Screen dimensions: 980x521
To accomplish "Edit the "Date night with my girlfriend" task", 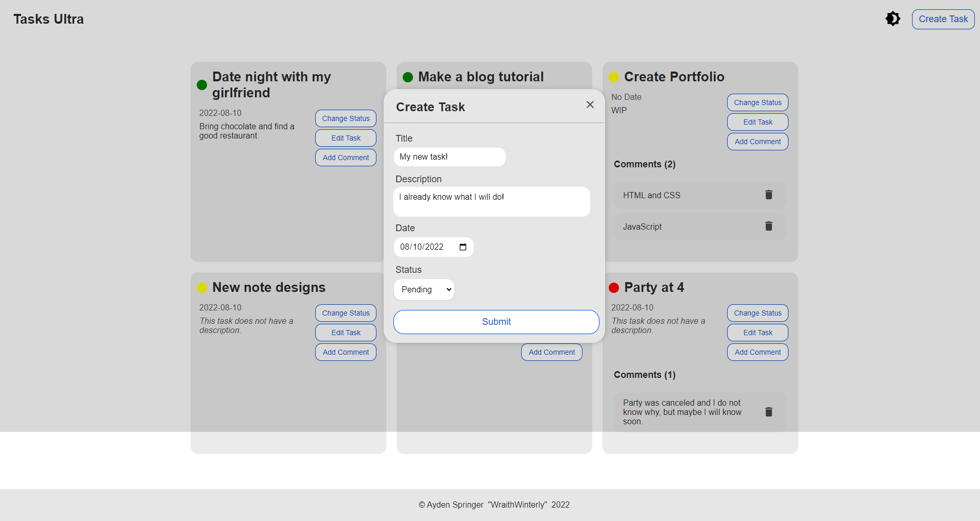I will (x=345, y=138).
